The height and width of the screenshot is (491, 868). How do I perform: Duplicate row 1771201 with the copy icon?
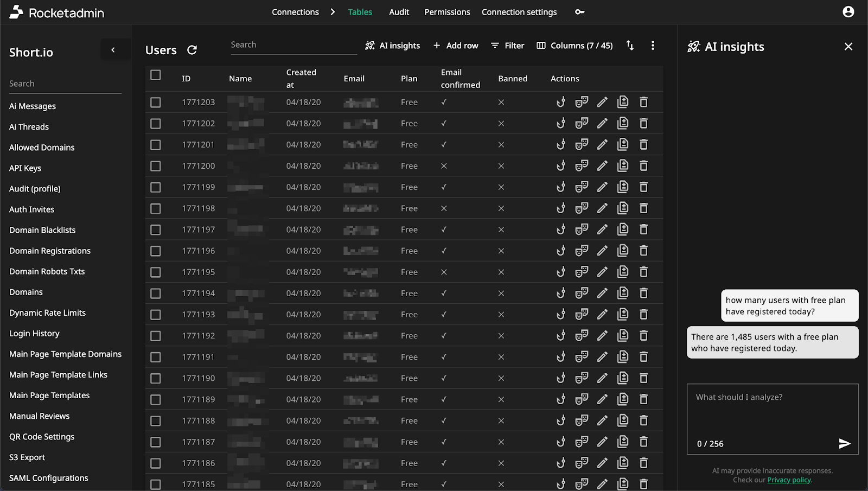point(623,144)
